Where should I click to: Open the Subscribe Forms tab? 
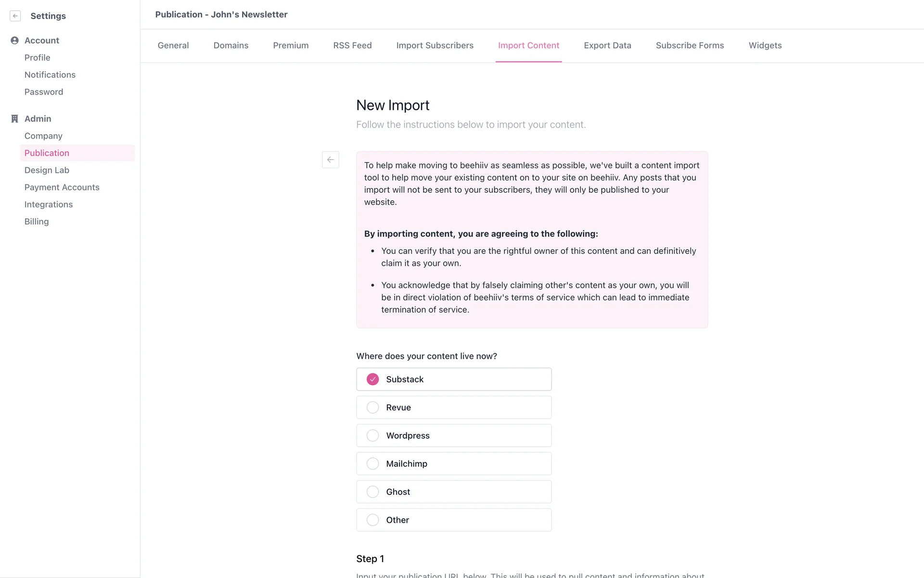click(x=690, y=45)
